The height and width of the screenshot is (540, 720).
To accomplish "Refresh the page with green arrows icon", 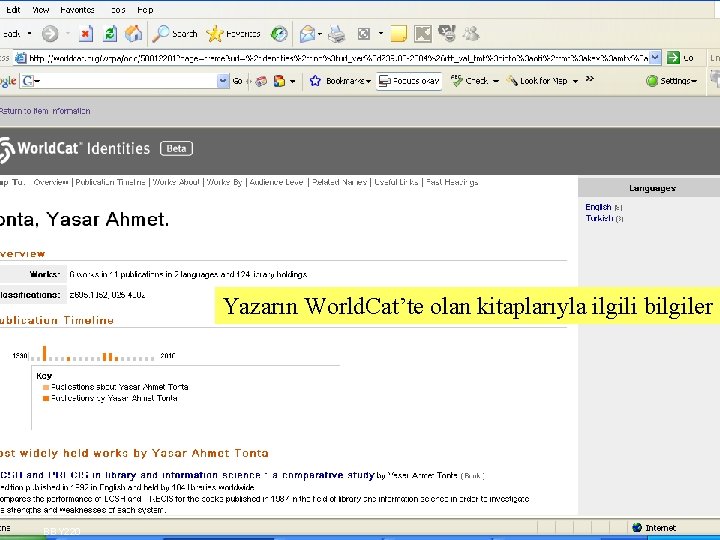I will pos(110,34).
